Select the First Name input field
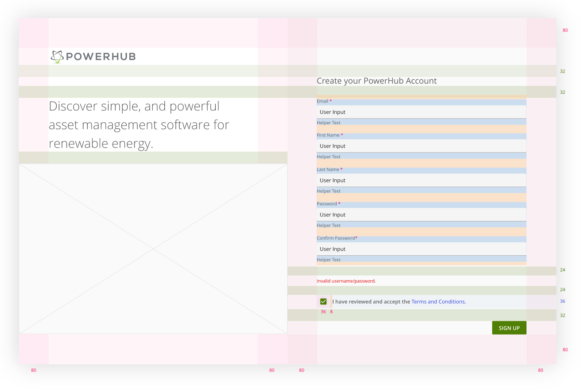This screenshot has width=588, height=391. click(x=421, y=146)
